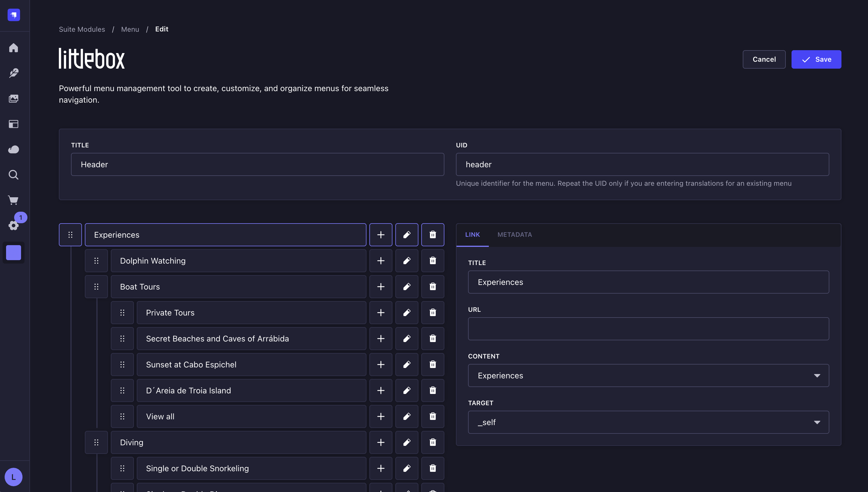Select Sunset at Cabo Espichel item

coord(251,365)
